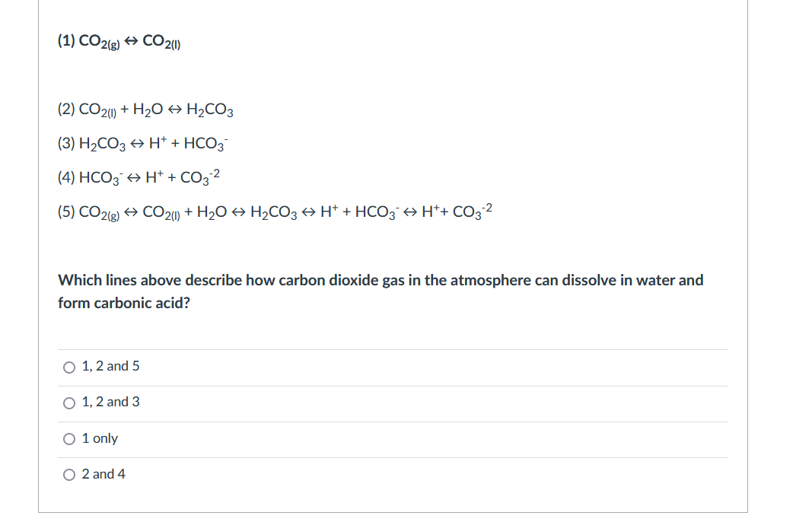Click equation line (2) with H2O and H2CO3

point(145,109)
